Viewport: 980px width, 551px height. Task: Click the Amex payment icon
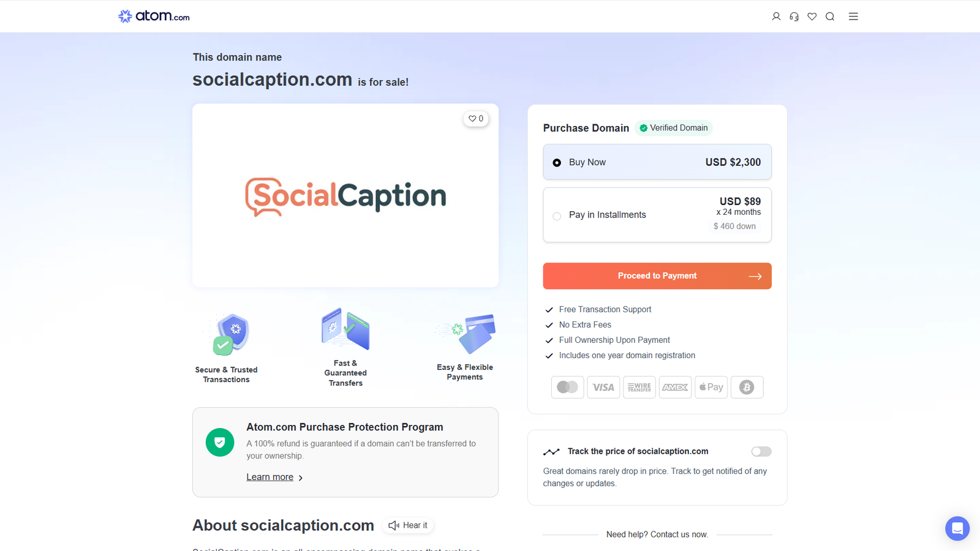[x=675, y=387]
